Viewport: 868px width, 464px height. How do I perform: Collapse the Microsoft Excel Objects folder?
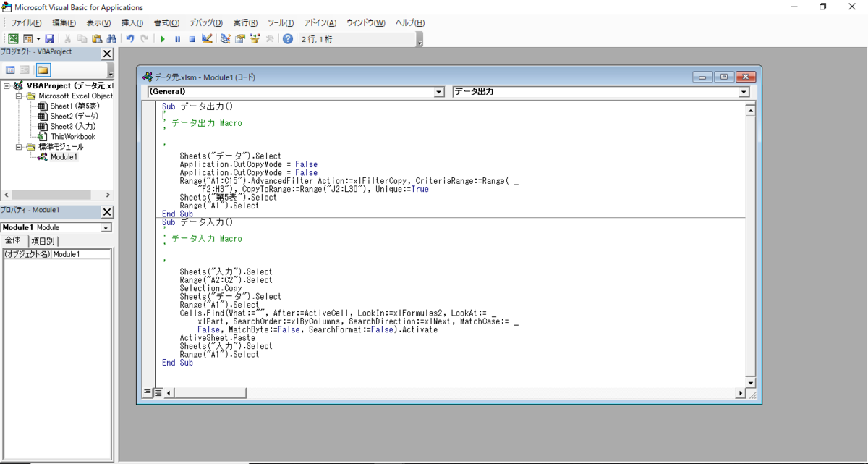pyautogui.click(x=19, y=96)
